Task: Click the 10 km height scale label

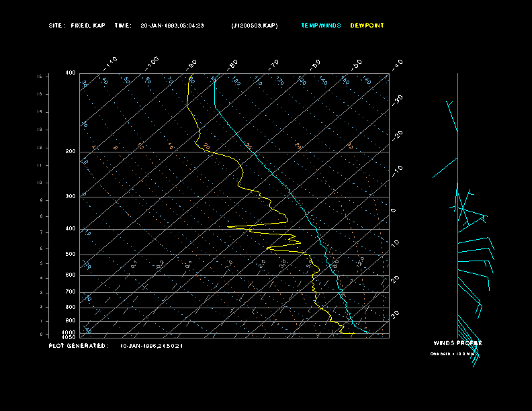Action: tap(40, 183)
